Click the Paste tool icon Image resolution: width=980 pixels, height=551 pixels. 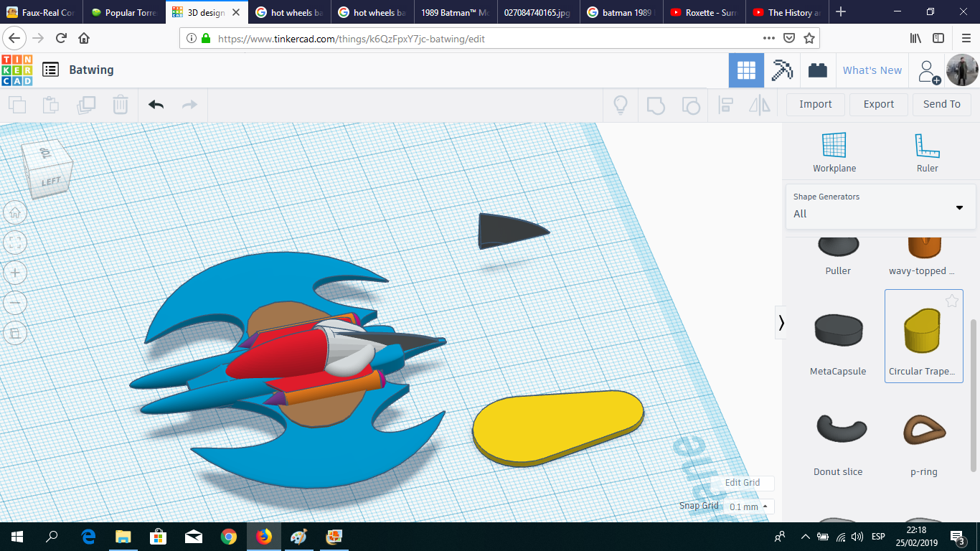point(51,105)
